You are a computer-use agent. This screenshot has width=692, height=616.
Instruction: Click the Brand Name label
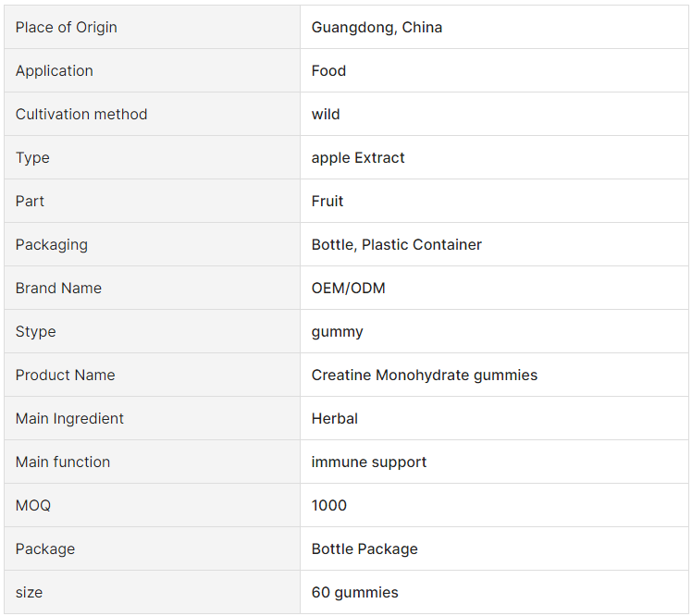pos(58,288)
